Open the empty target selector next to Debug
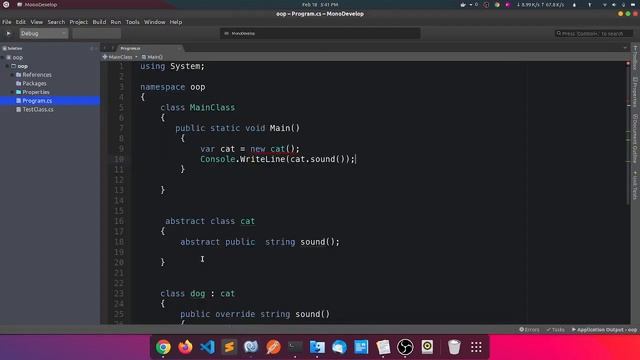Image resolution: width=640 pixels, height=360 pixels. click(97, 33)
